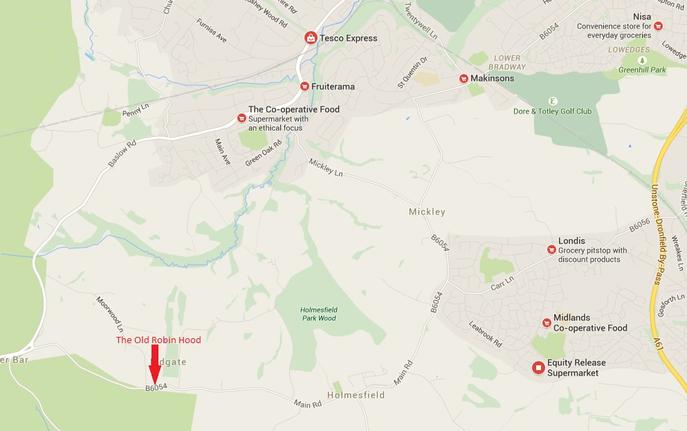Select the Mickley place name
The width and height of the screenshot is (687, 431).
(x=427, y=212)
